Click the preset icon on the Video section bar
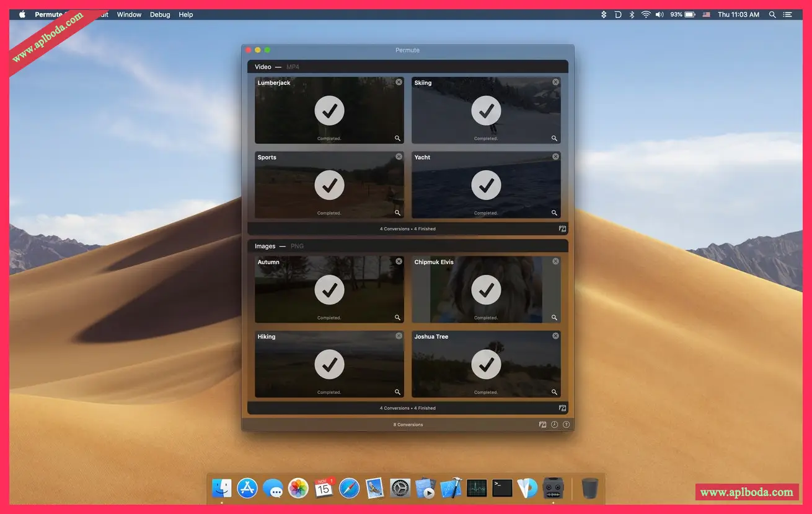The width and height of the screenshot is (812, 514). (x=562, y=229)
